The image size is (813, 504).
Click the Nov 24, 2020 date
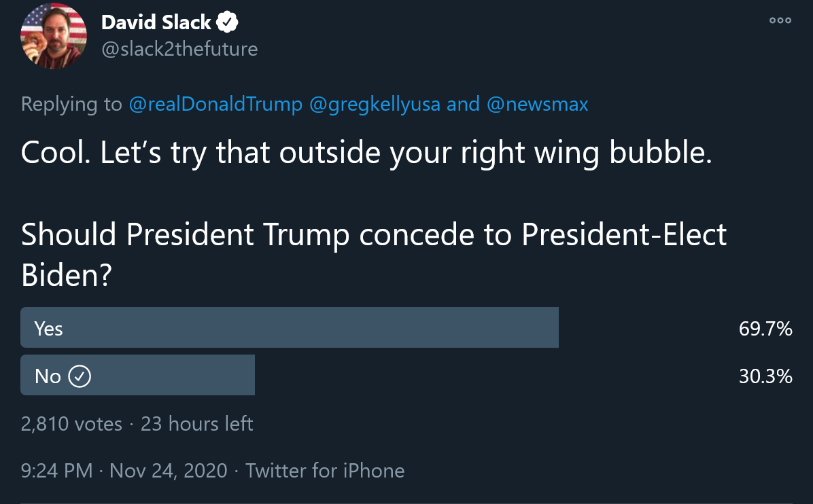169,471
